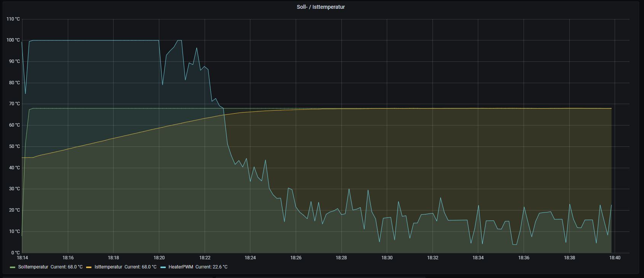Click the 50 °C y-axis label
644x278 pixels.
click(x=14, y=146)
